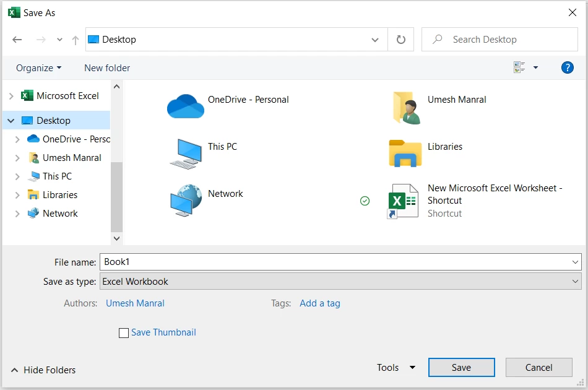Click the Umesh Manral author link

(x=135, y=303)
